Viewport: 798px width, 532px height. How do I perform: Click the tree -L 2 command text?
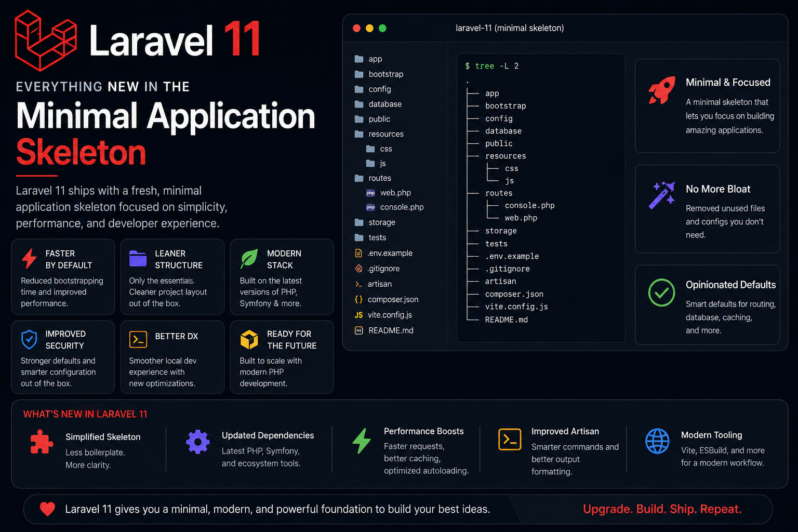pos(497,66)
